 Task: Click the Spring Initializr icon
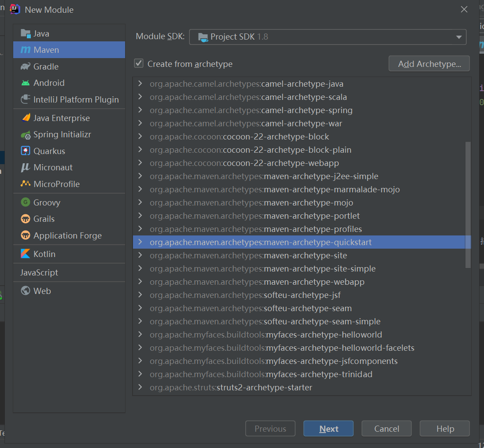[26, 135]
